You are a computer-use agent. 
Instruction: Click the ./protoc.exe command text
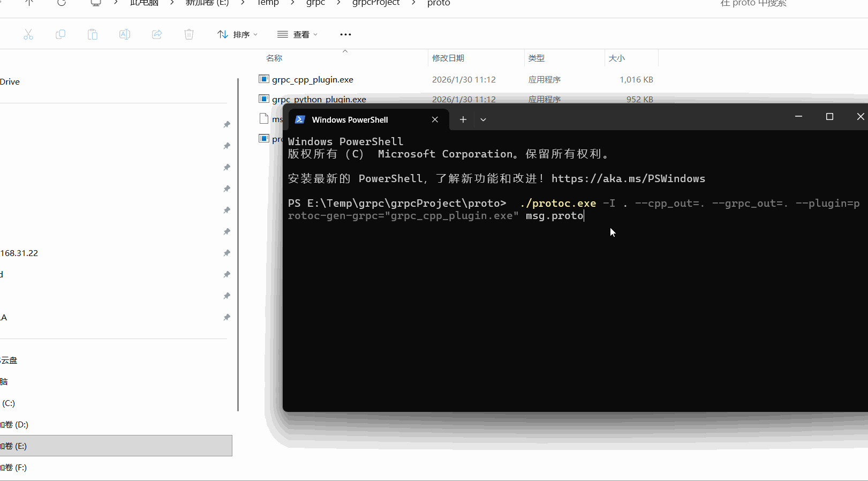click(557, 203)
